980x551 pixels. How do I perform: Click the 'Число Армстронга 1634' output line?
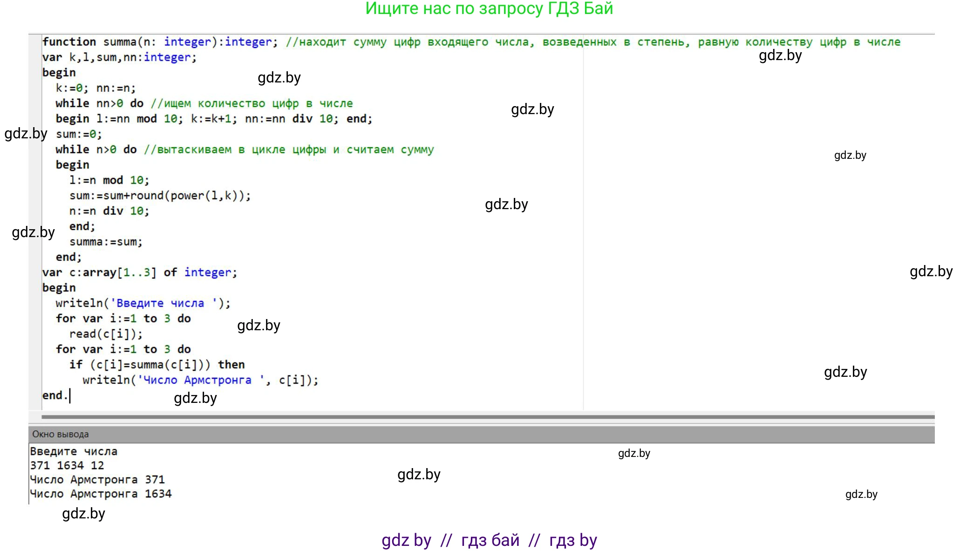click(101, 494)
